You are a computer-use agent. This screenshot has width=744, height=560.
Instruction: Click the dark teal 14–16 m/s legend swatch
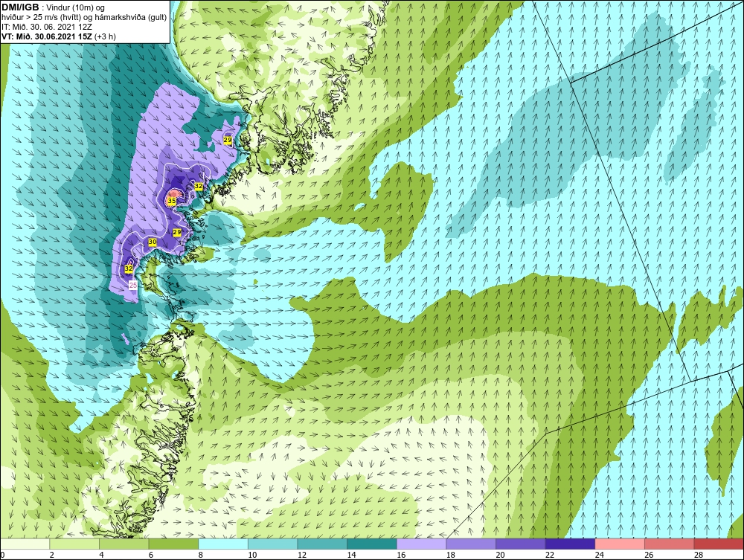(x=372, y=544)
